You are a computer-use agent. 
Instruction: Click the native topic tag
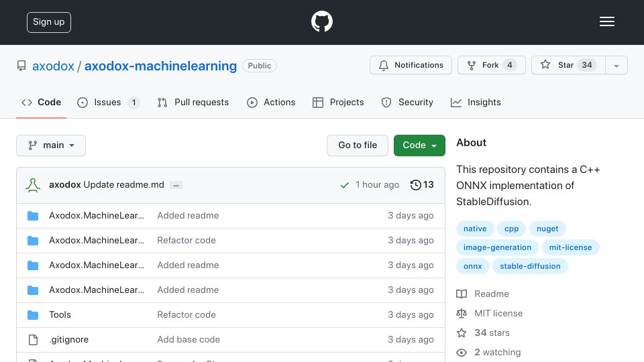(x=475, y=229)
